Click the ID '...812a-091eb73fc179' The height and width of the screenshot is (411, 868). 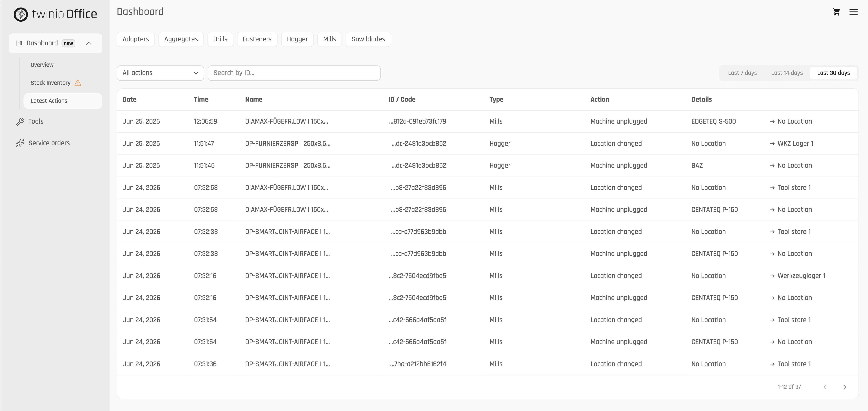click(417, 121)
